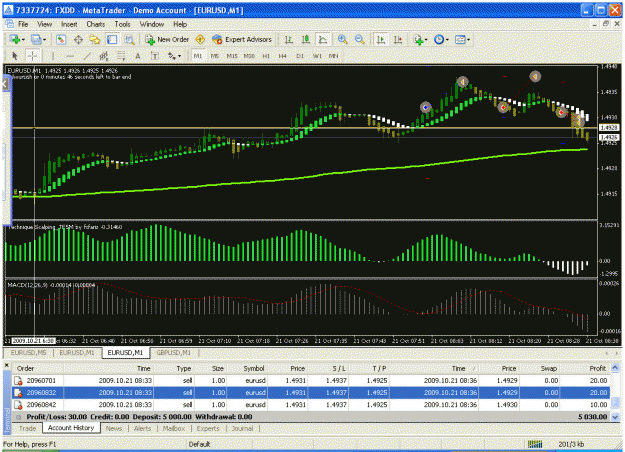Open the View menu
The width and height of the screenshot is (625, 452).
tap(45, 24)
